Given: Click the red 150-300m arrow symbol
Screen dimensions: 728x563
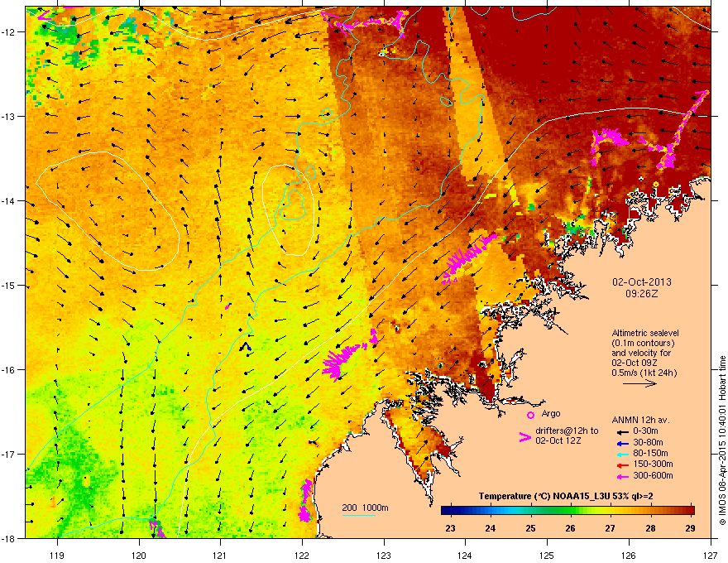Looking at the screenshot, I should pyautogui.click(x=621, y=465).
